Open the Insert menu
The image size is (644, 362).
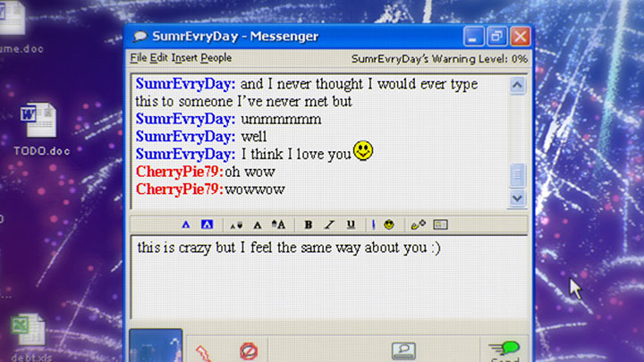(x=184, y=58)
